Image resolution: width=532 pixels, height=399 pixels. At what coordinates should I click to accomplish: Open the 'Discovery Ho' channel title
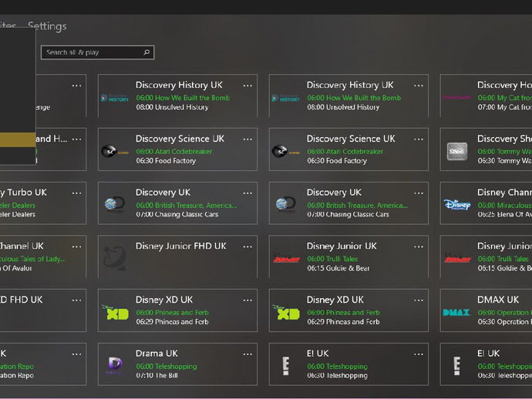pos(504,85)
